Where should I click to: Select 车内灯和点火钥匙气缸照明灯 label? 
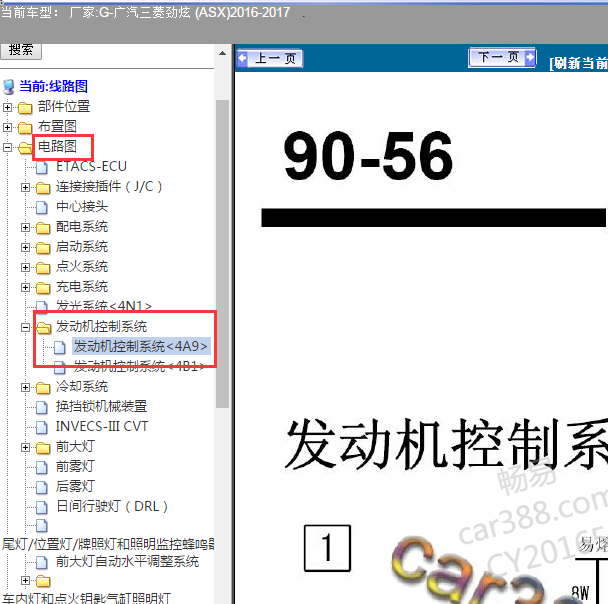pyautogui.click(x=86, y=598)
